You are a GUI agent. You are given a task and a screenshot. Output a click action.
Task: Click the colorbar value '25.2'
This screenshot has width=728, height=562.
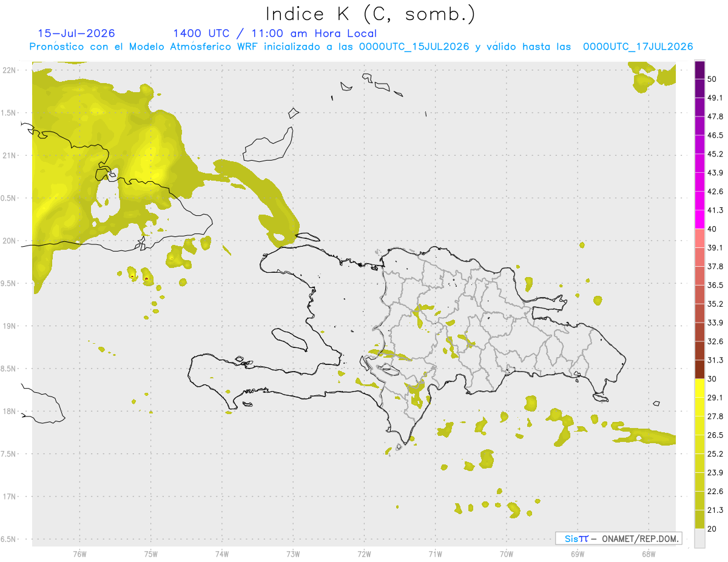715,453
